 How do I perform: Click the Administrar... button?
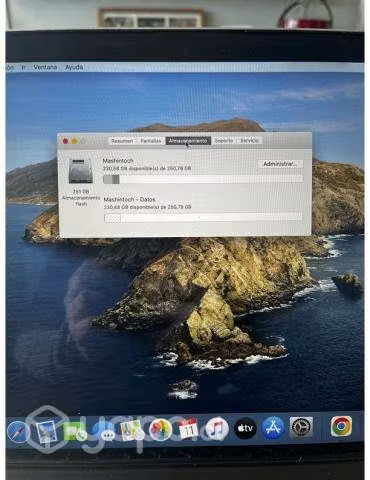280,164
